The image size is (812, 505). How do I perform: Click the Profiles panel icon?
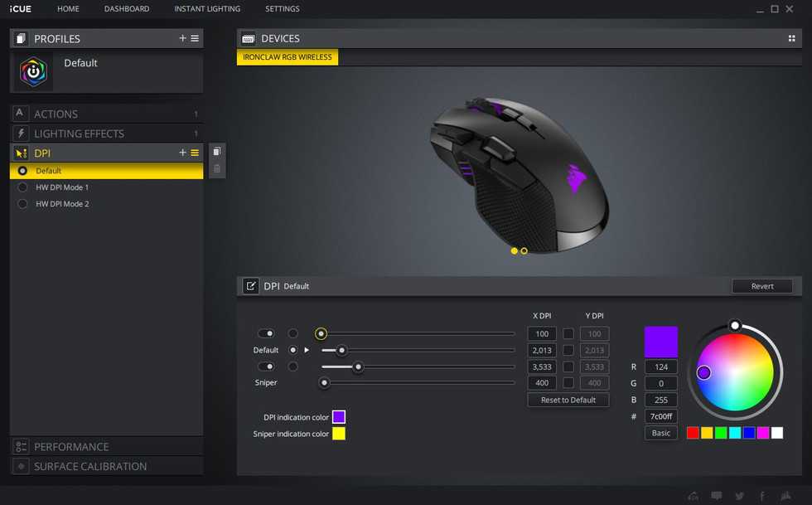pyautogui.click(x=21, y=38)
